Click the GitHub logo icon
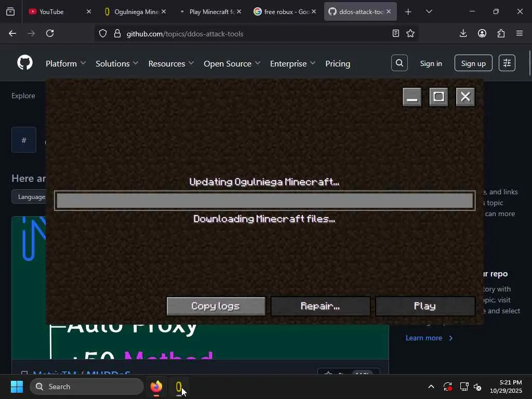This screenshot has width=532, height=399. (25, 63)
